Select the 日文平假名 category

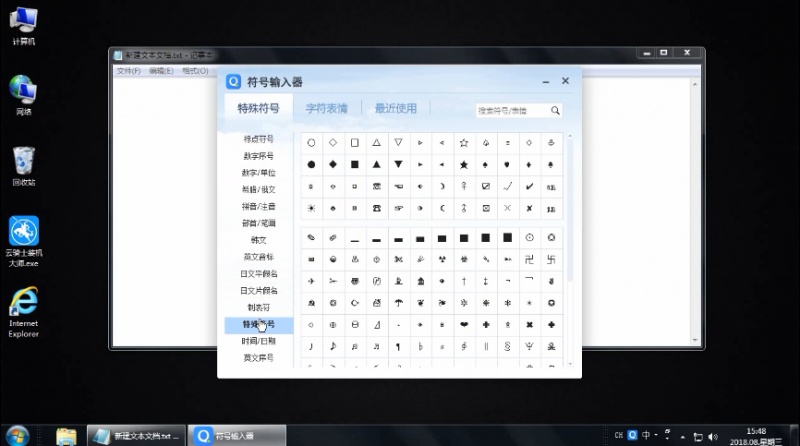[259, 274]
